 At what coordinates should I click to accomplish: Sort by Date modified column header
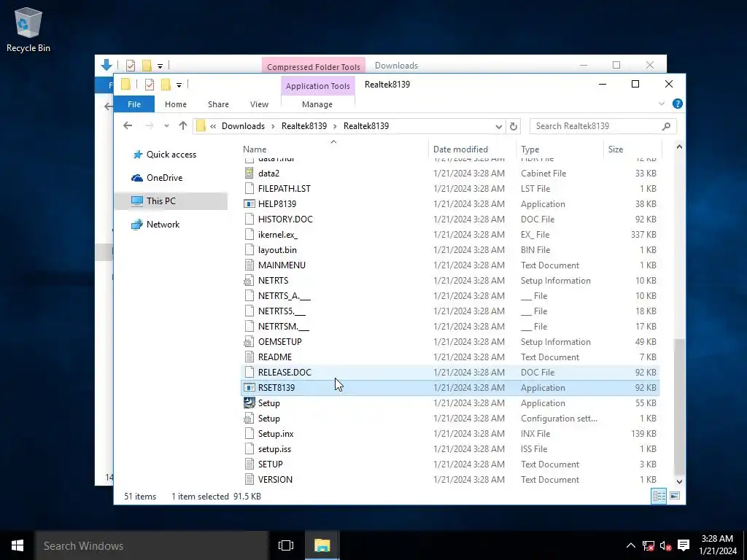click(x=460, y=149)
